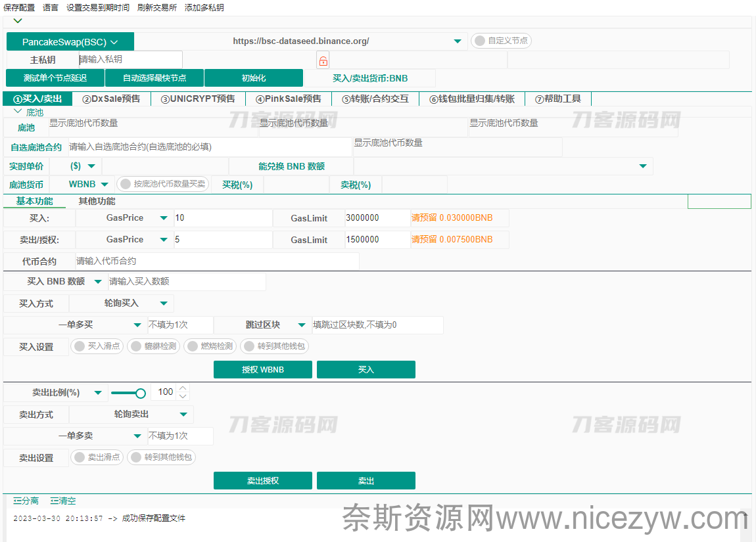Click the 自选底池合约 input field

point(210,147)
